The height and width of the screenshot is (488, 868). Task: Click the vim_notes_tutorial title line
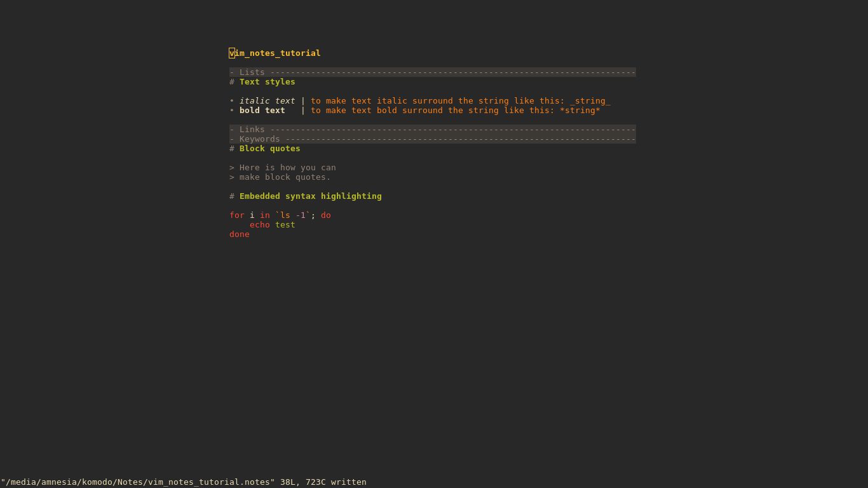coord(275,53)
